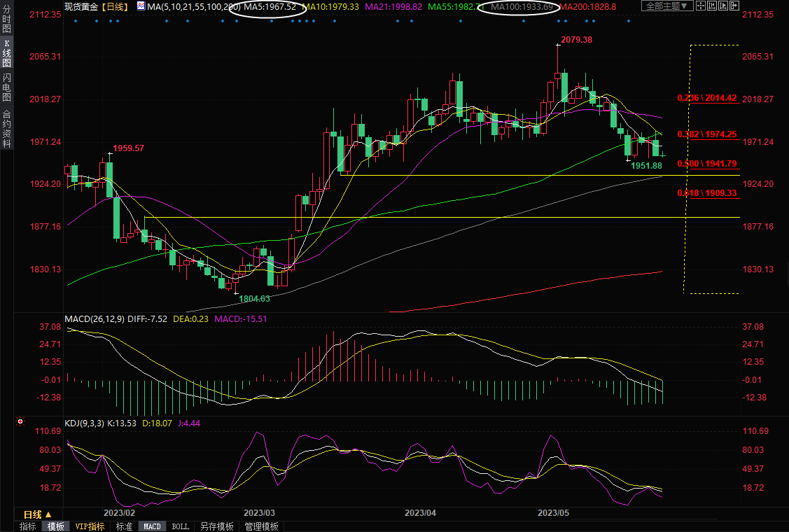
Task: Expand the 日线 period selector
Action: pyautogui.click(x=39, y=514)
